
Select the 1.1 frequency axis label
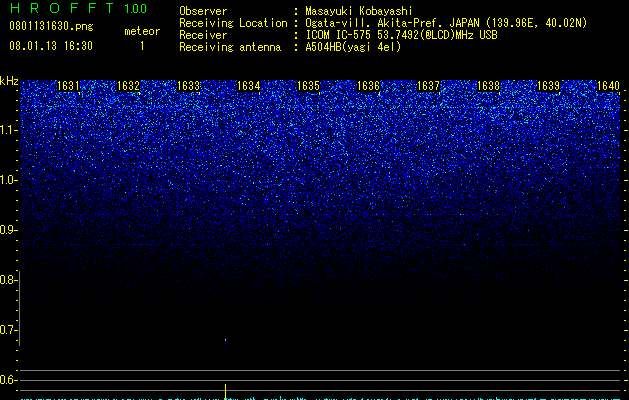coord(8,130)
